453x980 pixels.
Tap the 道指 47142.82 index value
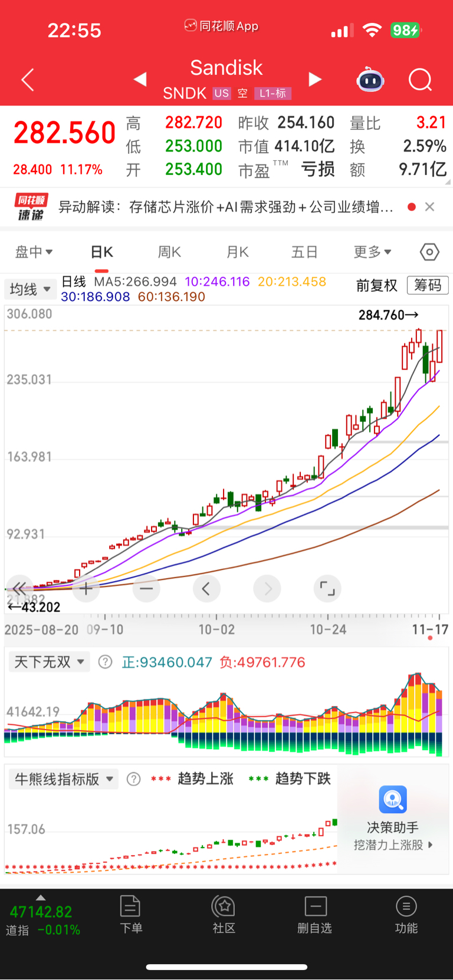click(x=41, y=912)
